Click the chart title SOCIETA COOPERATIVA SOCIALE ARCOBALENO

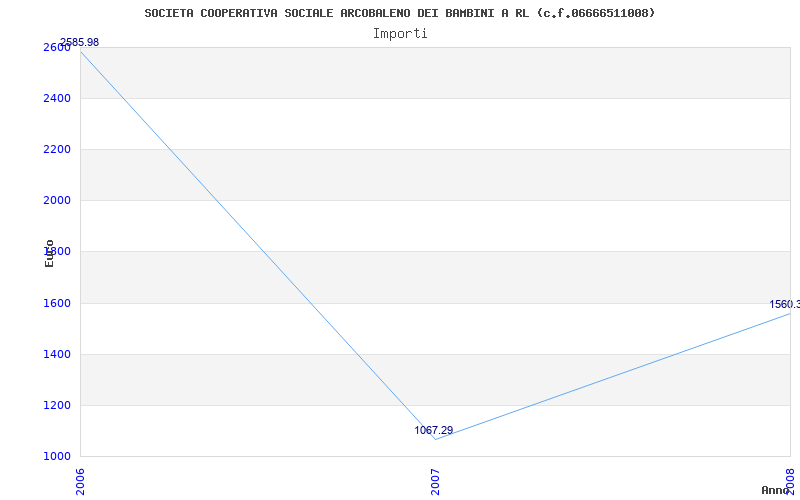click(x=399, y=13)
